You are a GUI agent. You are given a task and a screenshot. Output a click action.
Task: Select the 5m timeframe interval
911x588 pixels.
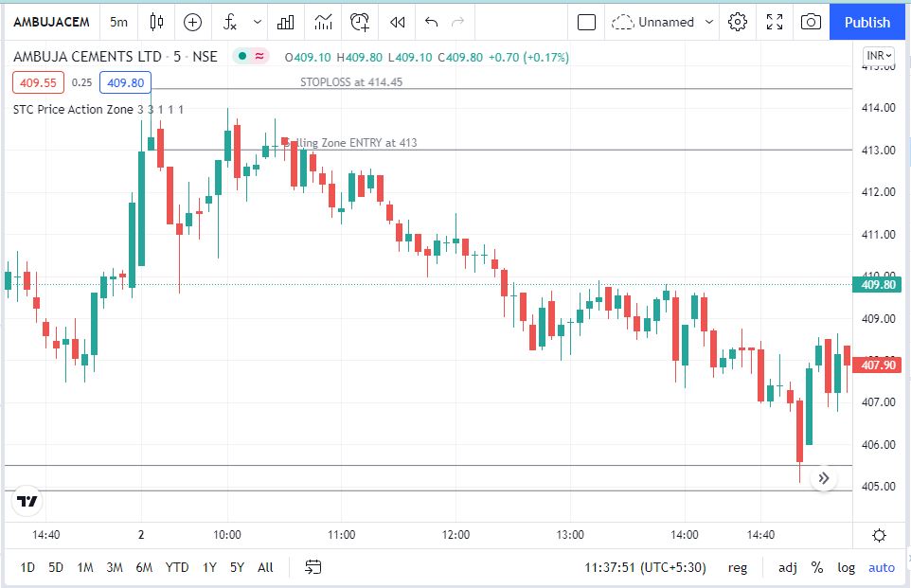118,22
